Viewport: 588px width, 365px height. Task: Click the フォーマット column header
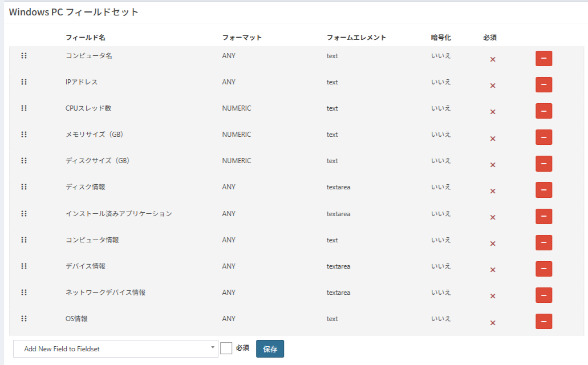pos(242,38)
